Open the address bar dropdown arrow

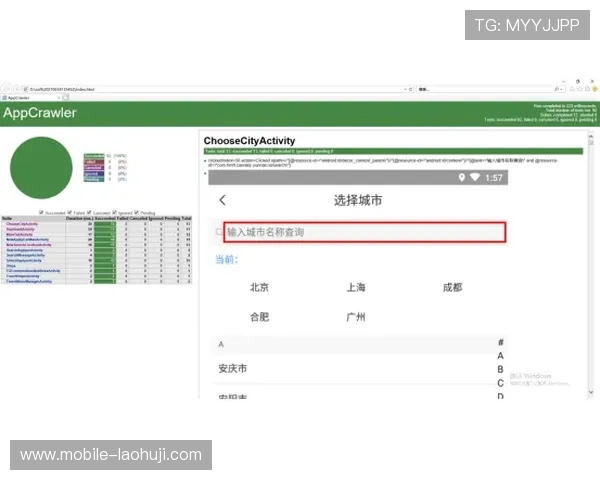[405, 89]
